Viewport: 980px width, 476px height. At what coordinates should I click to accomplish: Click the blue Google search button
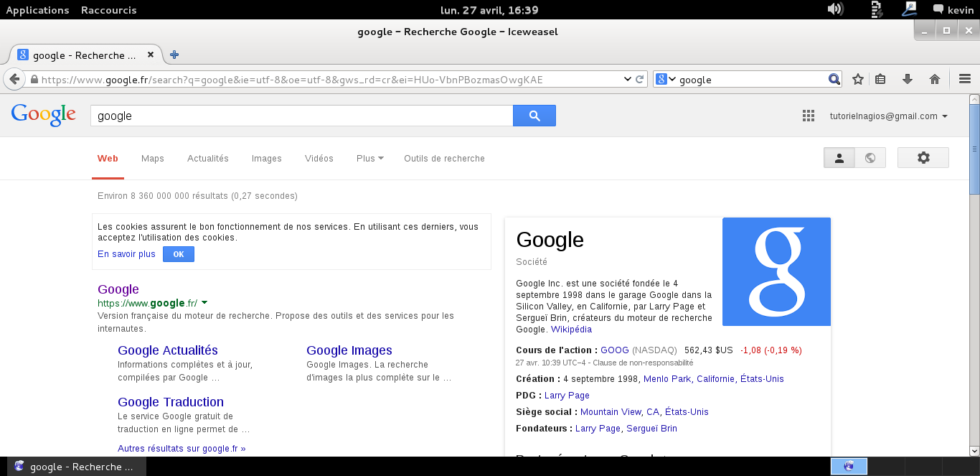pyautogui.click(x=534, y=116)
